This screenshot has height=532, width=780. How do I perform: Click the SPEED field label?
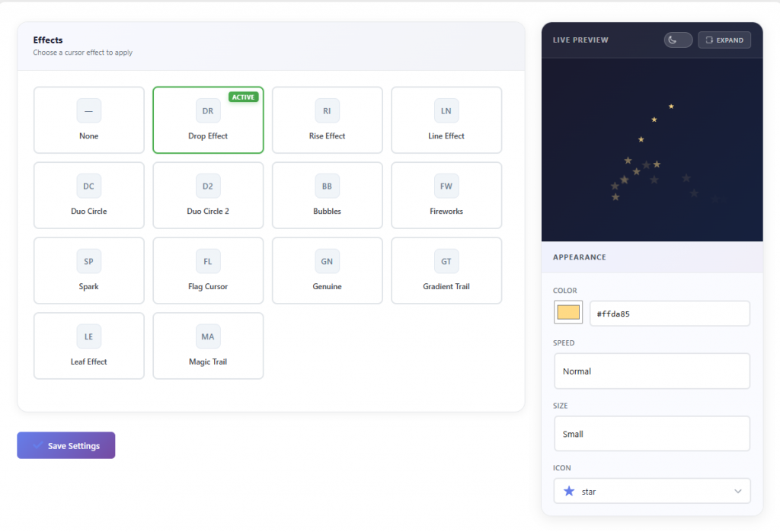point(564,343)
